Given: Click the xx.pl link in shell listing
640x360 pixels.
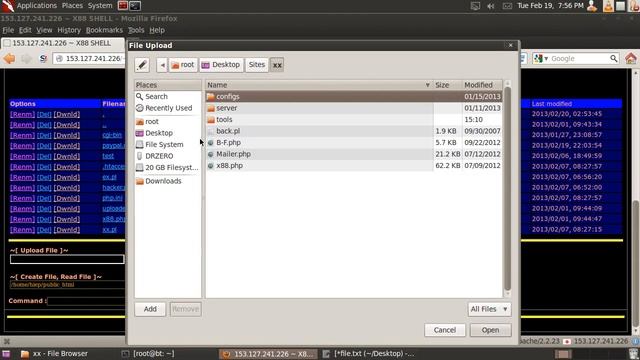Looking at the screenshot, I should (109, 230).
